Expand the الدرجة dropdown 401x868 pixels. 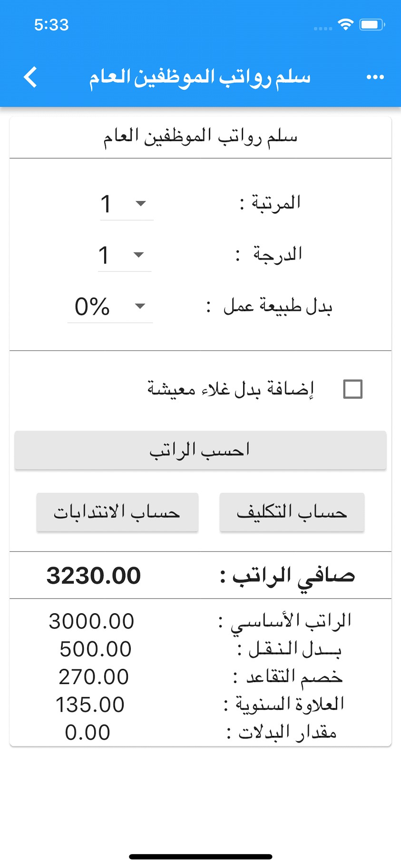pos(125,255)
